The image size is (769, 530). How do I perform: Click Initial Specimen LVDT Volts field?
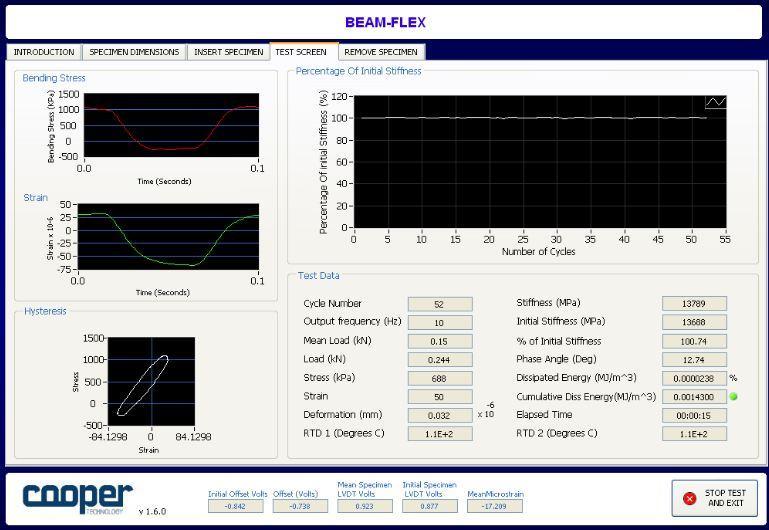(430, 506)
